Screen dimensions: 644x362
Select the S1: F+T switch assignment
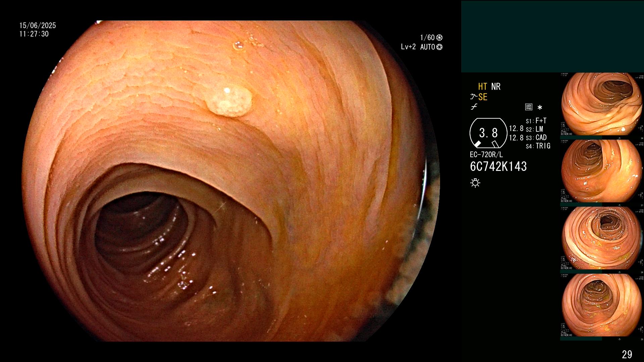tap(536, 121)
